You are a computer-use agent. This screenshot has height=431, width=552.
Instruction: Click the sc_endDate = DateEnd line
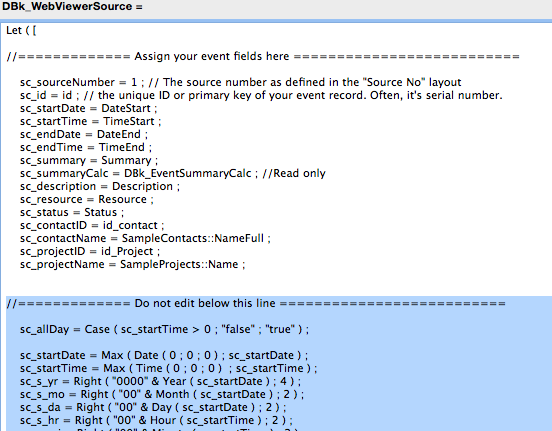(84, 135)
